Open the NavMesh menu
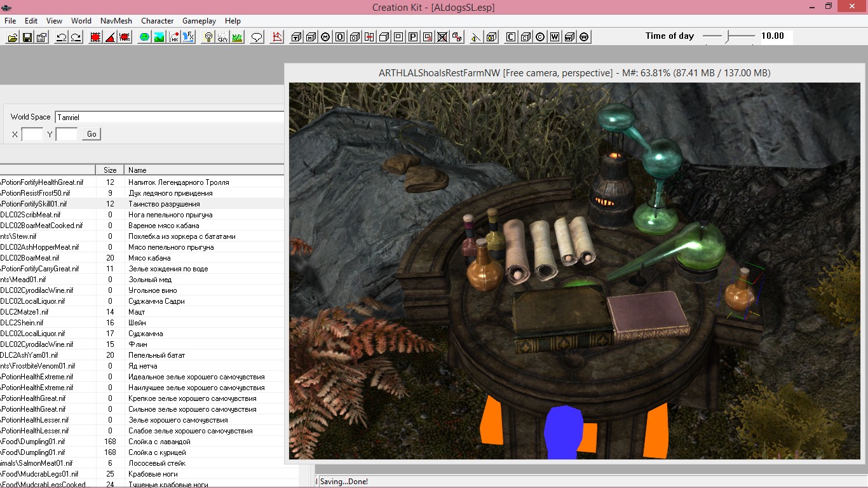Image resolution: width=868 pixels, height=488 pixels. pyautogui.click(x=116, y=21)
